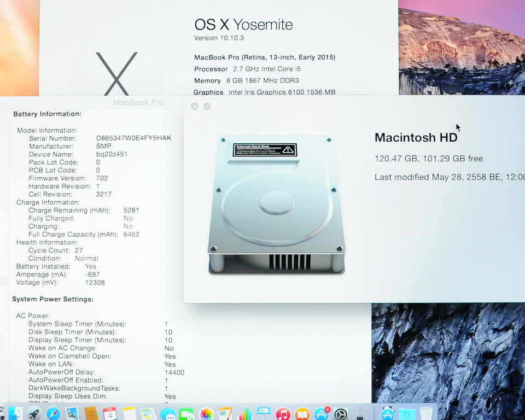The width and height of the screenshot is (525, 420).
Task: Click amperage value -697
Action: pyautogui.click(x=92, y=275)
